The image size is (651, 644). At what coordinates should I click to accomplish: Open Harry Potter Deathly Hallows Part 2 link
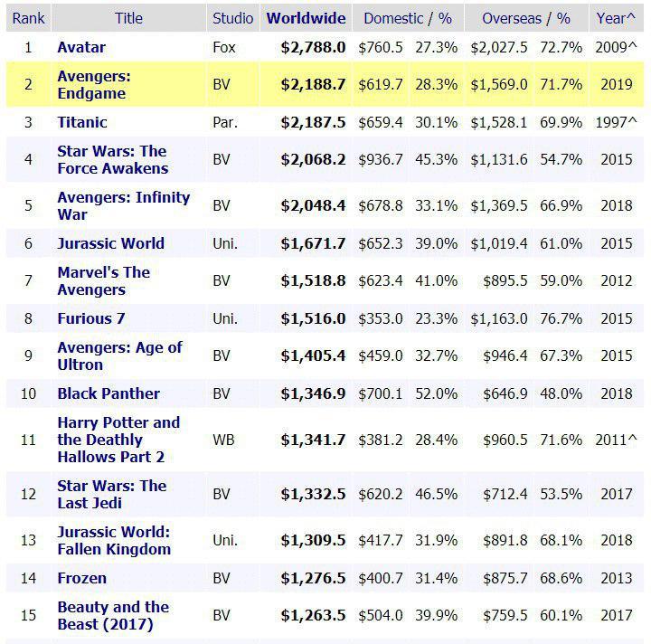coord(118,440)
